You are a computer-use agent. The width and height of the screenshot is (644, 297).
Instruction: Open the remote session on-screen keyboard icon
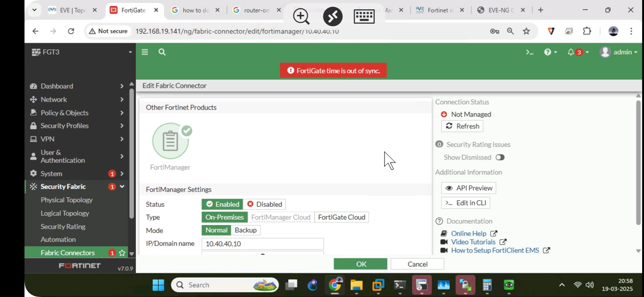[364, 16]
